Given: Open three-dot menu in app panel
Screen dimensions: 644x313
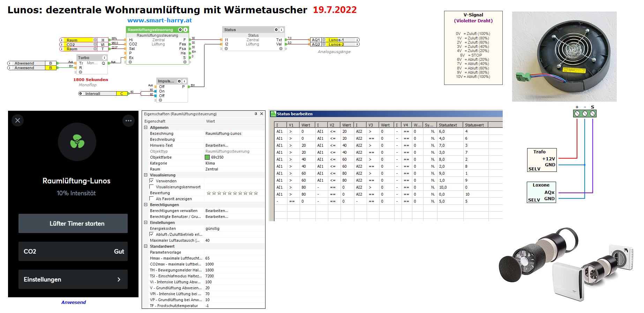Looking at the screenshot, I should point(128,121).
